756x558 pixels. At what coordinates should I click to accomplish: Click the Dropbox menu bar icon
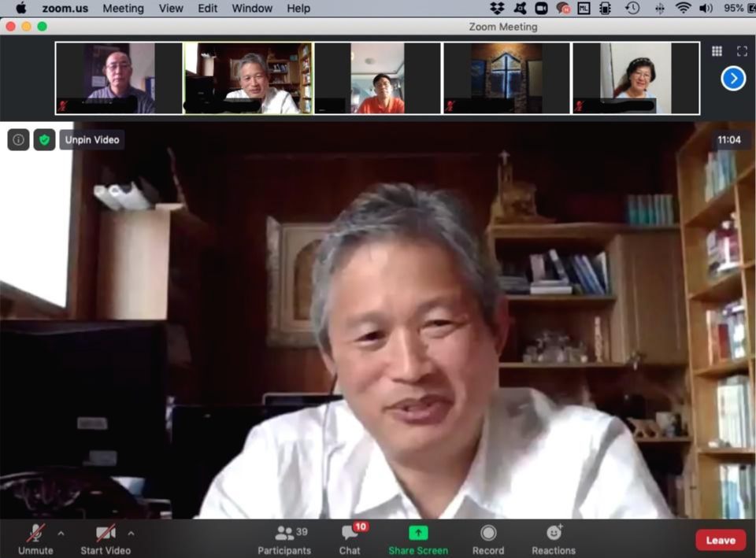click(x=497, y=8)
